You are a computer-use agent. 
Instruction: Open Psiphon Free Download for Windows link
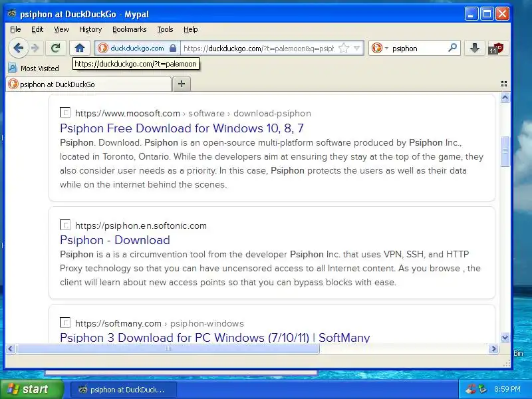(x=182, y=128)
